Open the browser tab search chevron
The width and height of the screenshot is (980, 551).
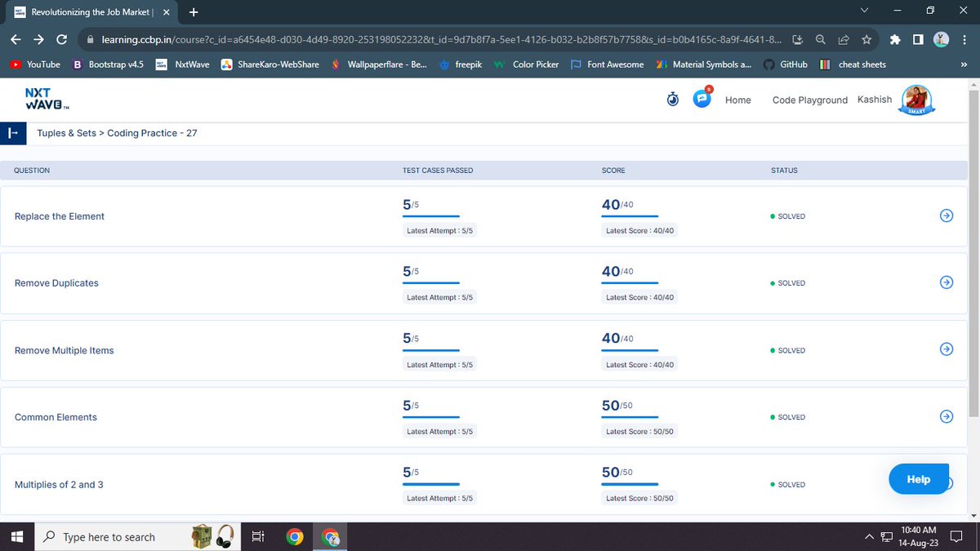864,11
